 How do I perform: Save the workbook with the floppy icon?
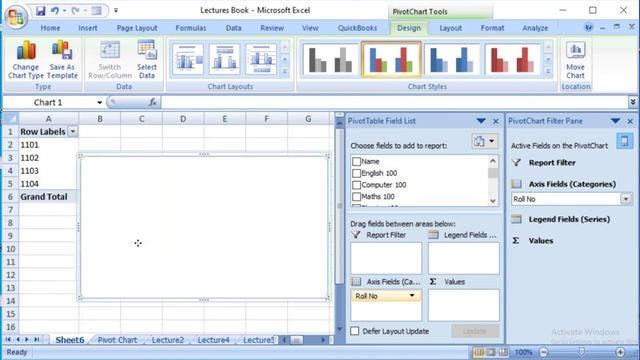(x=40, y=11)
